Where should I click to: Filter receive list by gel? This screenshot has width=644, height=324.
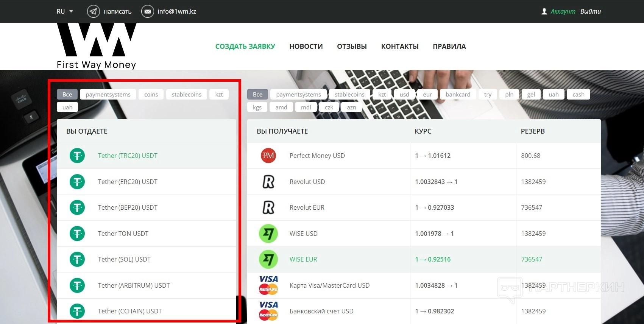coord(531,94)
